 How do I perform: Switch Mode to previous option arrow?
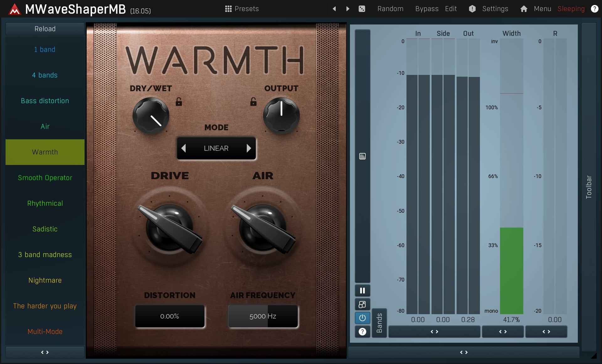coord(184,148)
